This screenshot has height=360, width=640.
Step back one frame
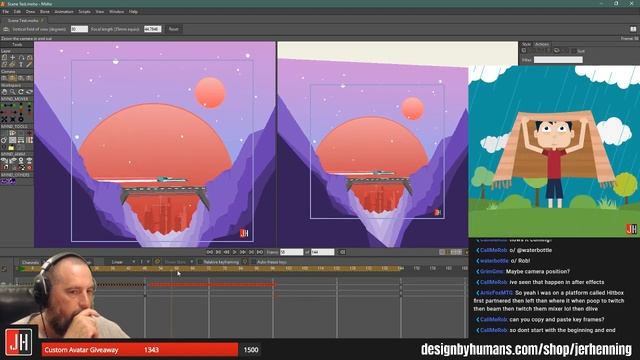click(227, 252)
